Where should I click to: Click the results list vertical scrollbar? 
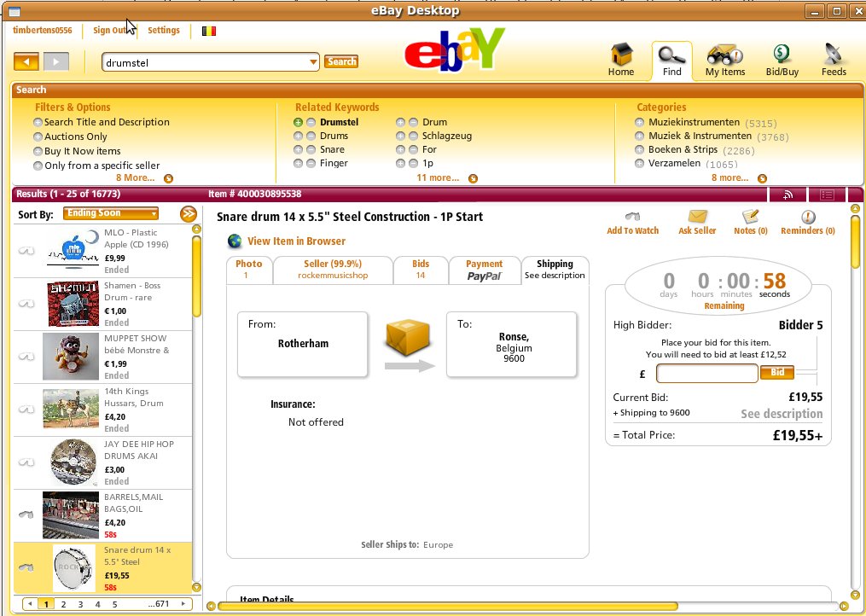(x=196, y=276)
